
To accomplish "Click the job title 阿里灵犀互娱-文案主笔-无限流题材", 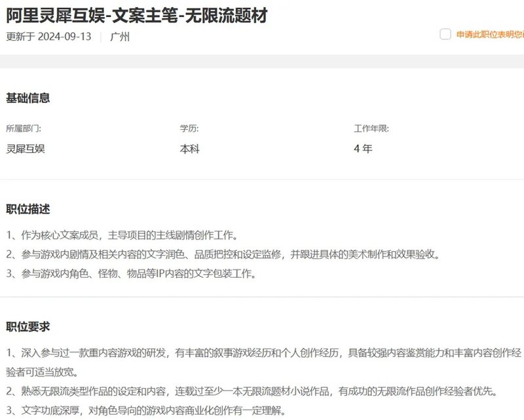I will [x=137, y=15].
